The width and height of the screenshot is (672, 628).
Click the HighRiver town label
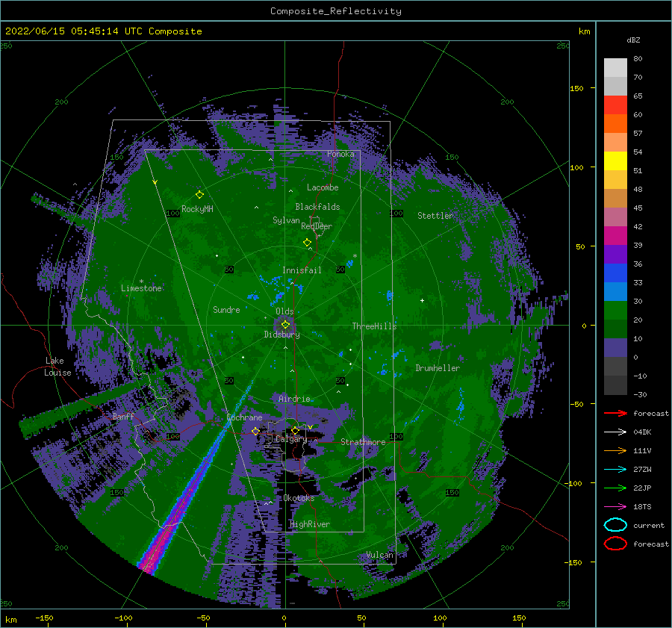(x=310, y=524)
